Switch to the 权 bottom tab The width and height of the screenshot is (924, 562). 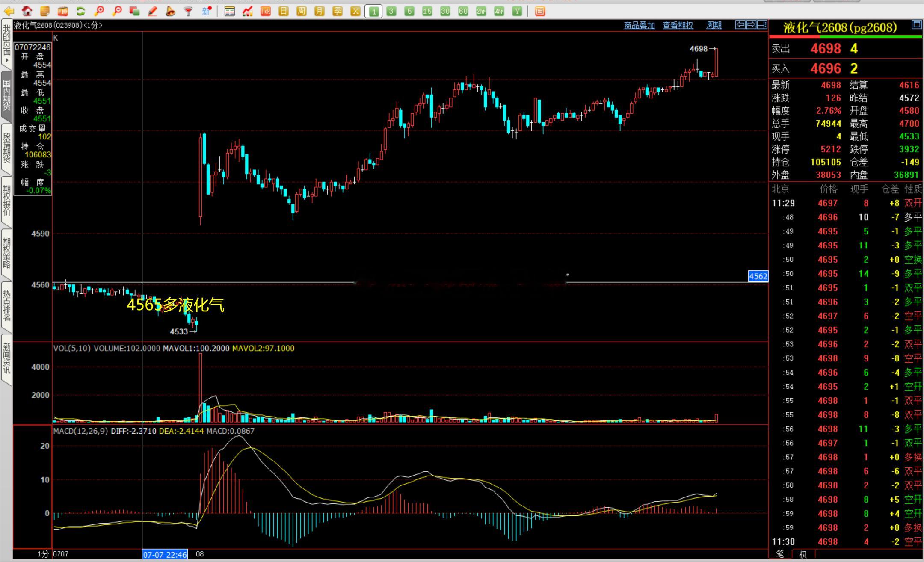coord(803,554)
